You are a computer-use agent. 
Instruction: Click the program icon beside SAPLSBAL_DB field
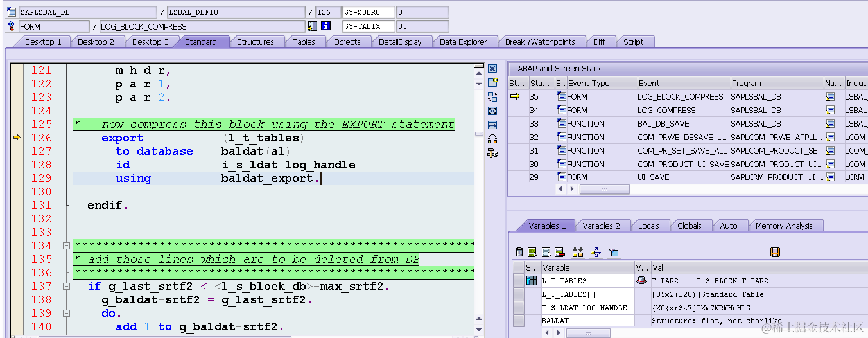(11, 12)
